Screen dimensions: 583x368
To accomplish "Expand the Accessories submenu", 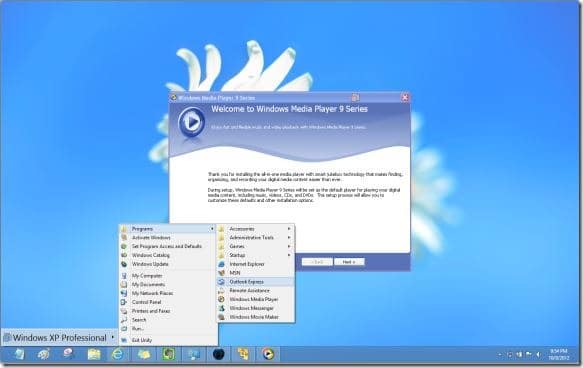I will click(x=256, y=229).
